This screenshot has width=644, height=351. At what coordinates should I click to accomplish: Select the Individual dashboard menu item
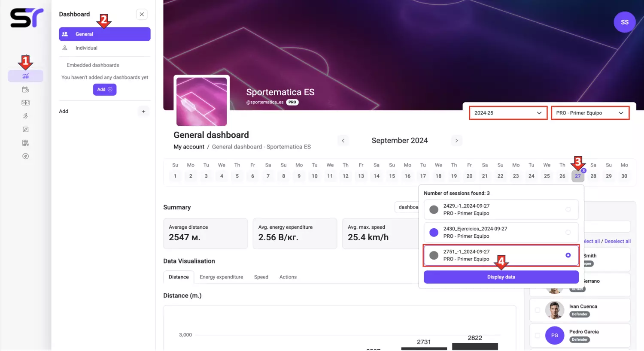pos(105,48)
